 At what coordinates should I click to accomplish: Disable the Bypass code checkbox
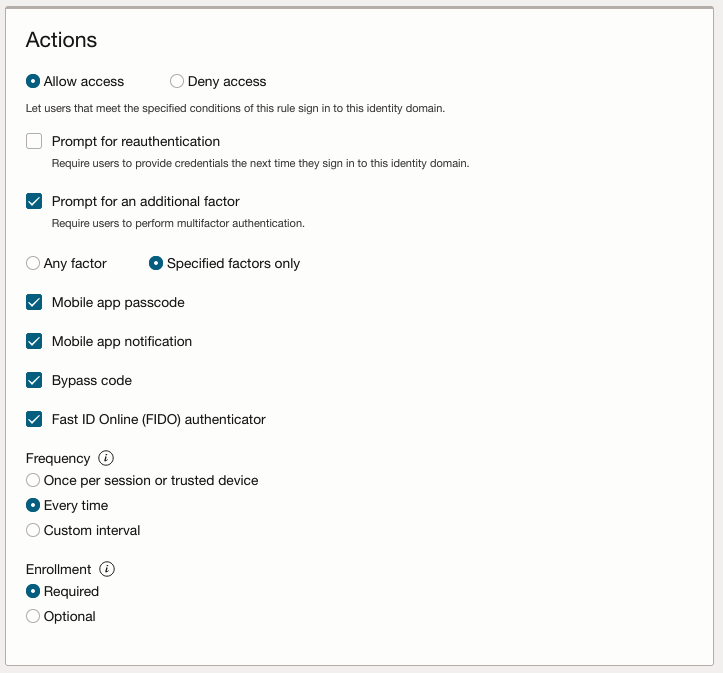34,380
